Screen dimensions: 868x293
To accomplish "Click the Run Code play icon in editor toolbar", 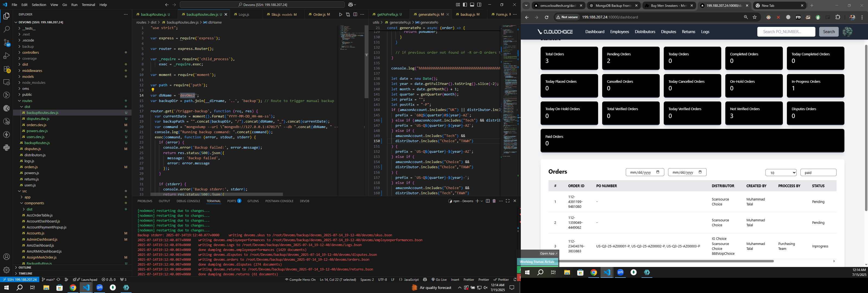I will tap(340, 14).
